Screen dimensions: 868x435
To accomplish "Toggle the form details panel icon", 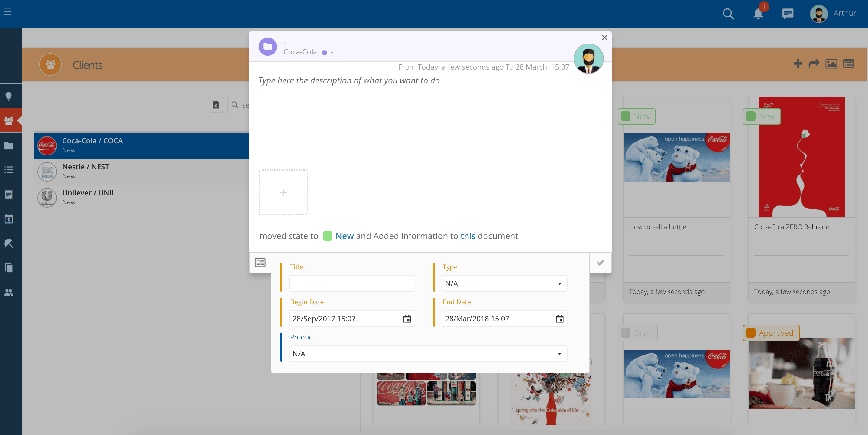I will point(260,263).
